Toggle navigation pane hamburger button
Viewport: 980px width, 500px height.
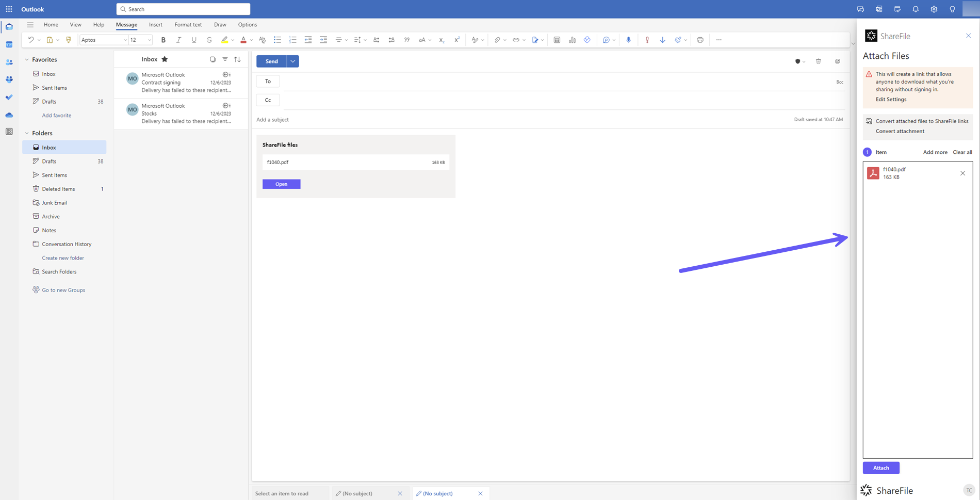pyautogui.click(x=30, y=25)
